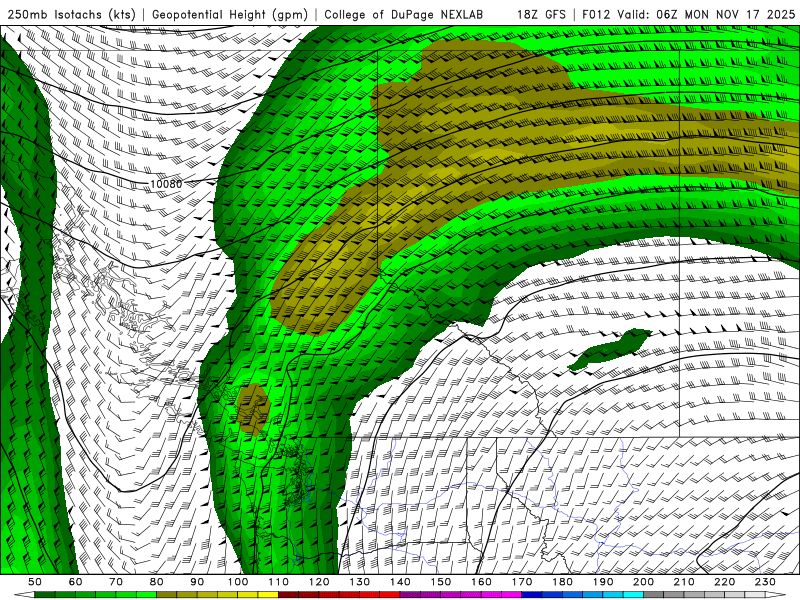Click the 80 knot legend label

pyautogui.click(x=157, y=582)
